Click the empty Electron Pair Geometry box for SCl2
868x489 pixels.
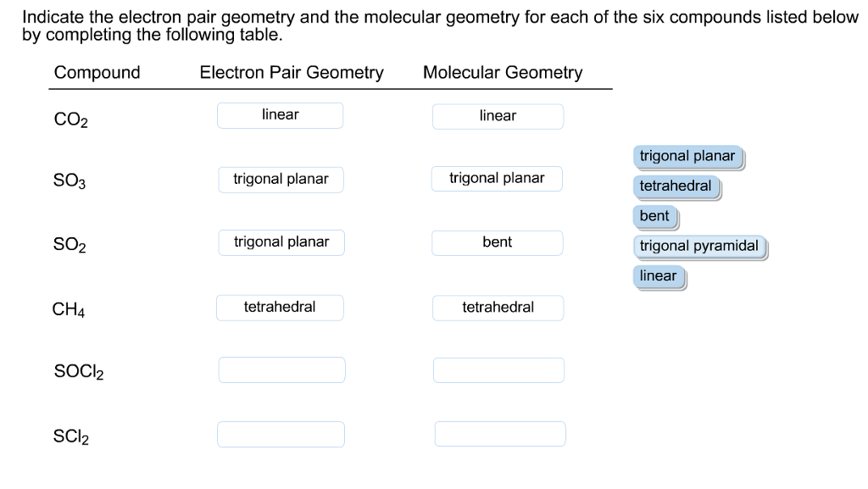pos(281,433)
